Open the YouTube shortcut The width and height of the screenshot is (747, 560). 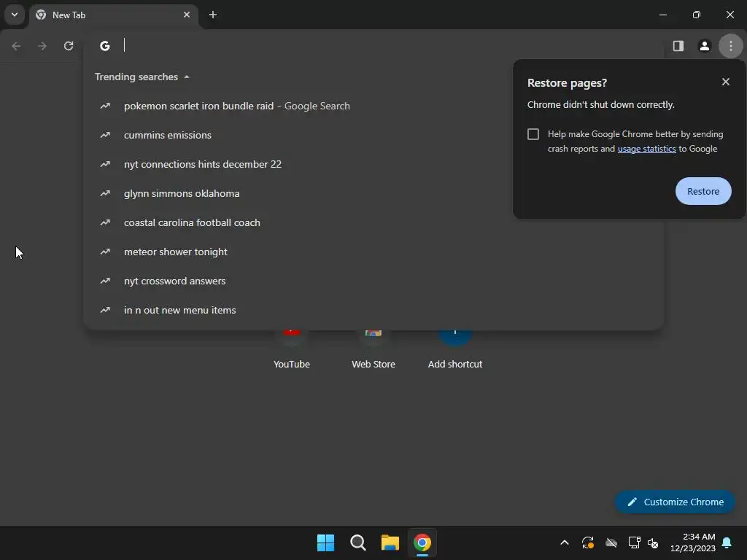tap(292, 350)
